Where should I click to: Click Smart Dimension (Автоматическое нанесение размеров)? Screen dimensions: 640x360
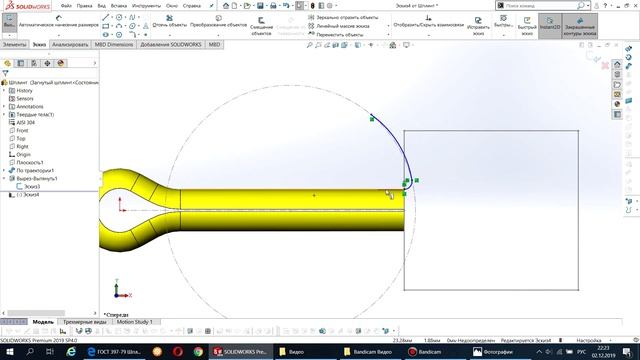tap(58, 21)
